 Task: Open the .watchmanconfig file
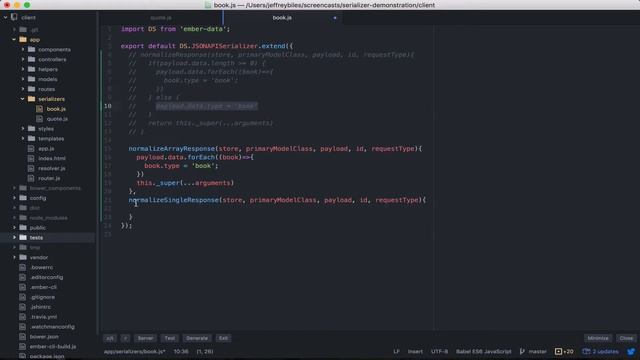tap(52, 327)
